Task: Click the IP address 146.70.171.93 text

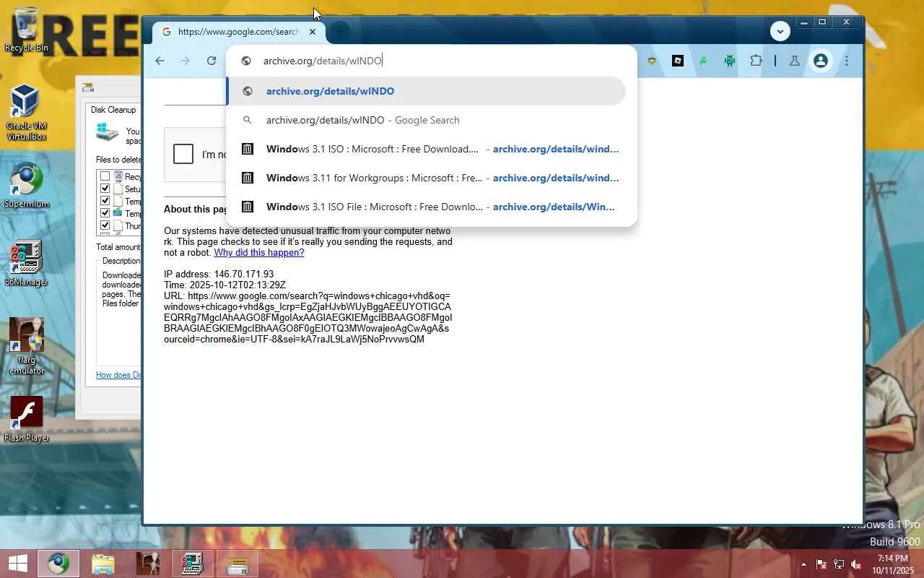Action: pyautogui.click(x=219, y=275)
